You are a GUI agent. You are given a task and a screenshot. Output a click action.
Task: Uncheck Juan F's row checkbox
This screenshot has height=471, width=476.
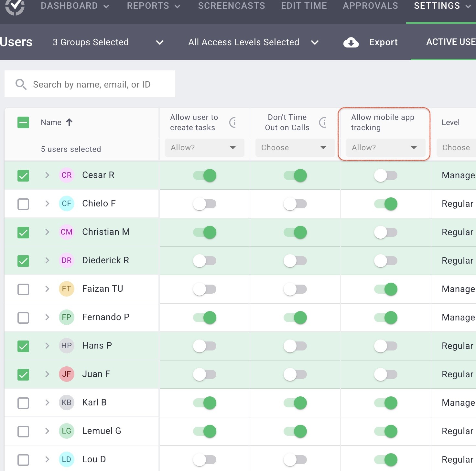23,374
